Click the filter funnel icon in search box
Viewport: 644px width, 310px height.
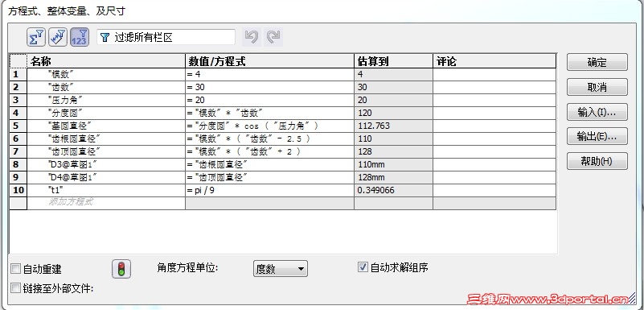pyautogui.click(x=105, y=38)
